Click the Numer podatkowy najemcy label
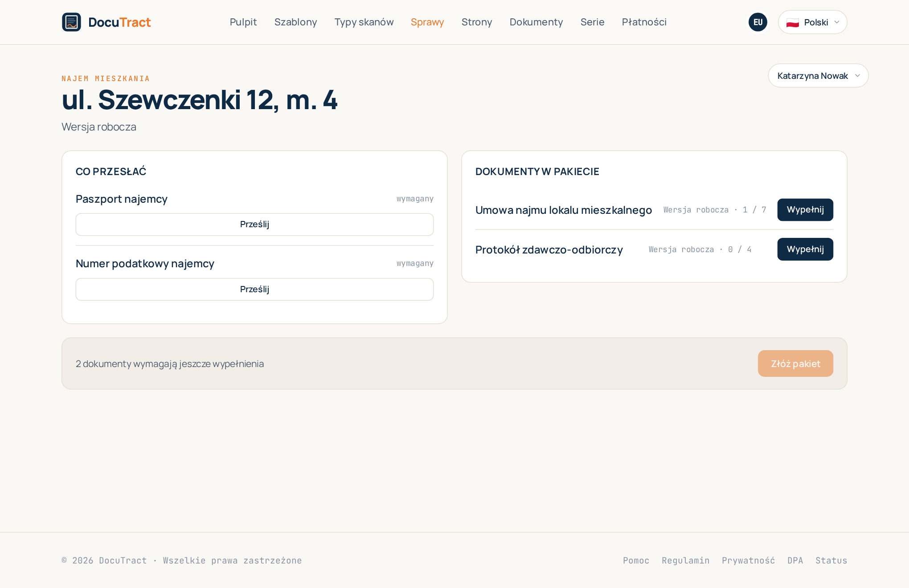909x588 pixels. (145, 264)
